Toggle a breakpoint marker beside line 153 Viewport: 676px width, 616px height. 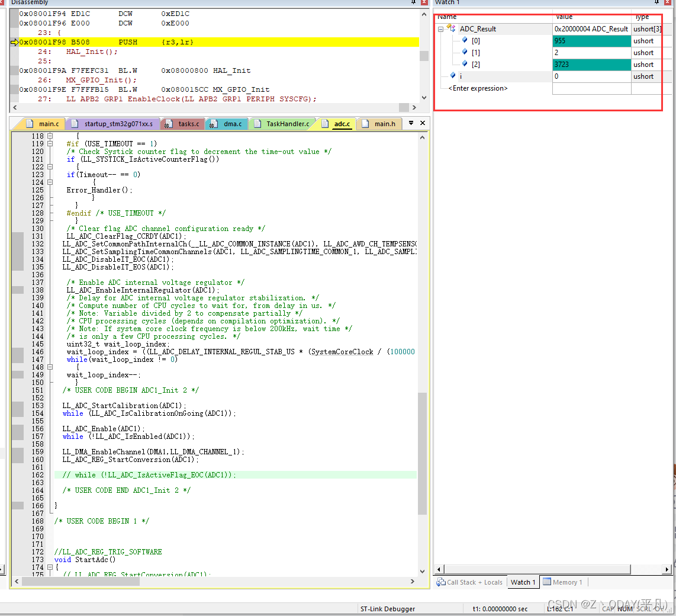tap(18, 406)
